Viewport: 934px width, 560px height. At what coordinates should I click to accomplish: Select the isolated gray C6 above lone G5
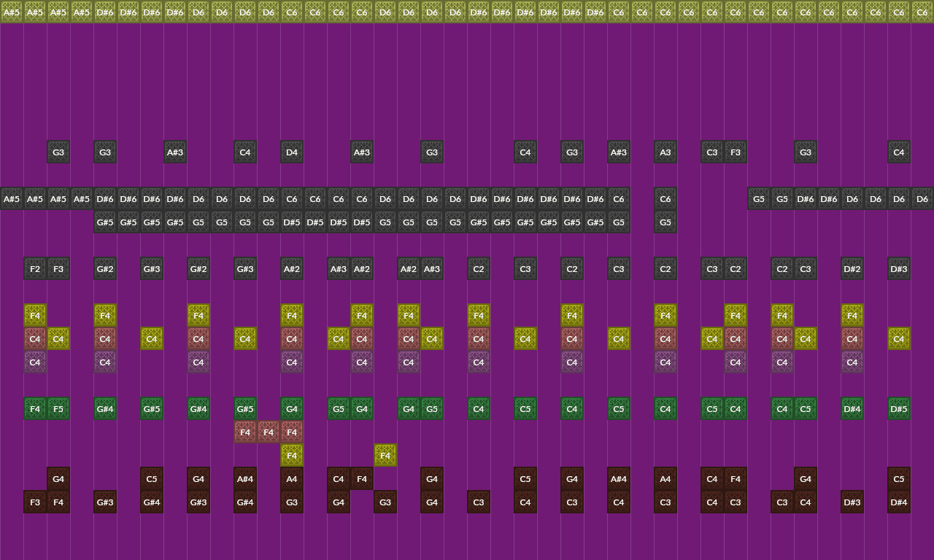pyautogui.click(x=665, y=199)
